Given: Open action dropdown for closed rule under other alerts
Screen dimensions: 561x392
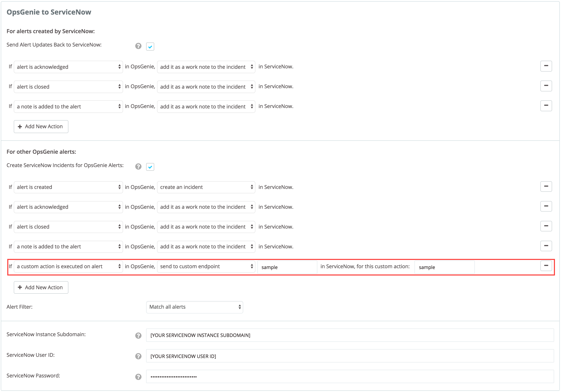Looking at the screenshot, I should click(x=206, y=227).
